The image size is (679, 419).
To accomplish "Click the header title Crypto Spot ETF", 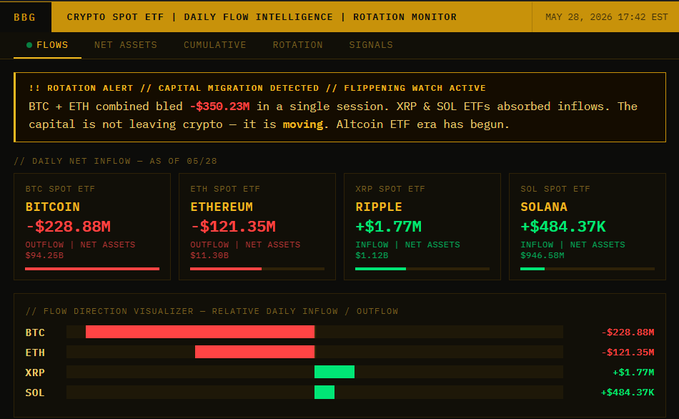I will pyautogui.click(x=115, y=17).
